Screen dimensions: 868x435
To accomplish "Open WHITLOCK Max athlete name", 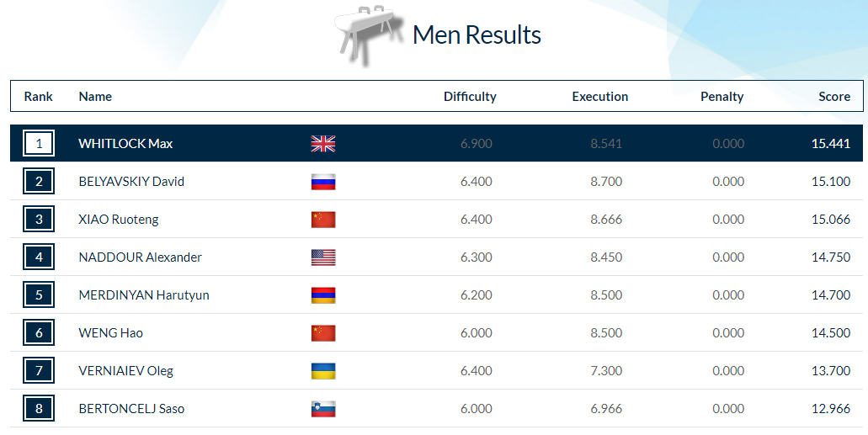I will click(125, 143).
